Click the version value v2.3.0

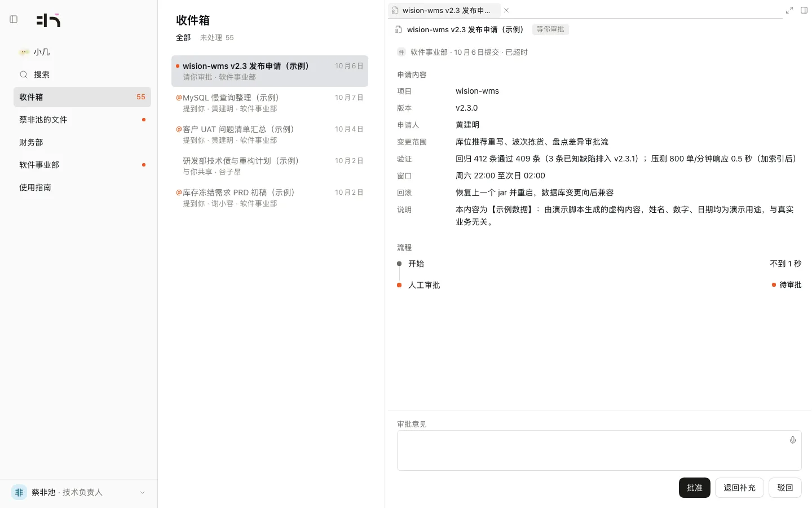pos(466,108)
